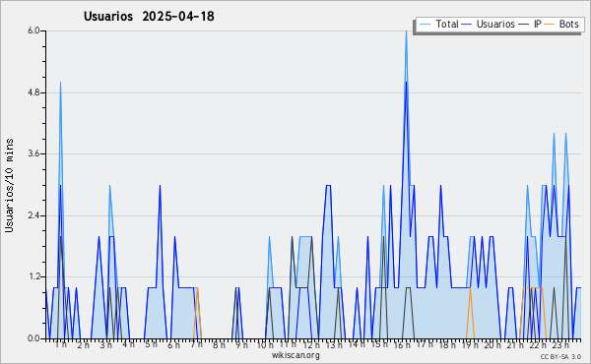The height and width of the screenshot is (364, 591).
Task: Click the '18 h' x-axis label
Action: click(447, 344)
